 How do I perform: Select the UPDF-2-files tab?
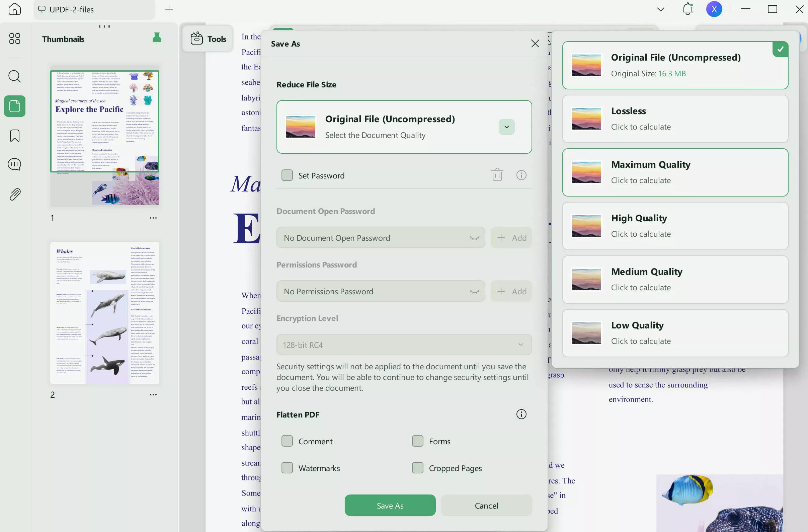click(x=71, y=9)
